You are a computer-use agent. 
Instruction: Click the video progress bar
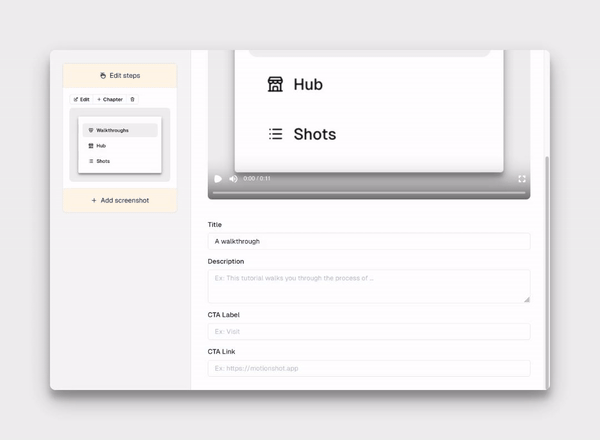(368, 192)
